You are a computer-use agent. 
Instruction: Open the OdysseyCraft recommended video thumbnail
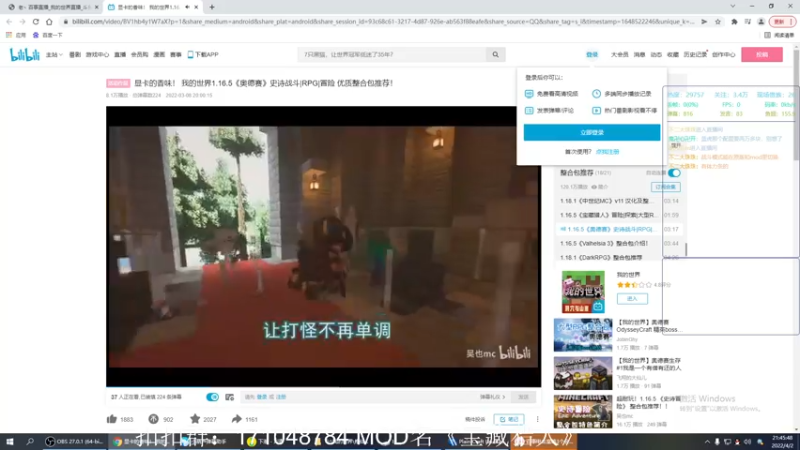coord(583,335)
